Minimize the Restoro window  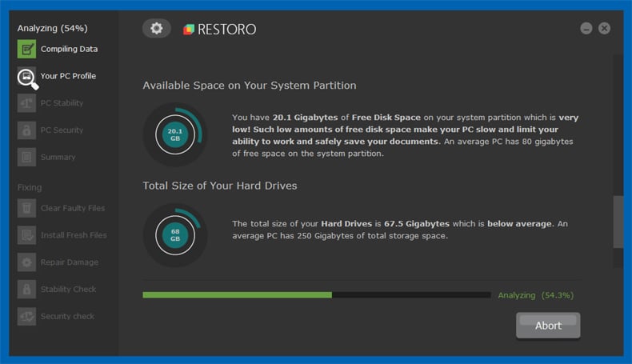point(586,28)
